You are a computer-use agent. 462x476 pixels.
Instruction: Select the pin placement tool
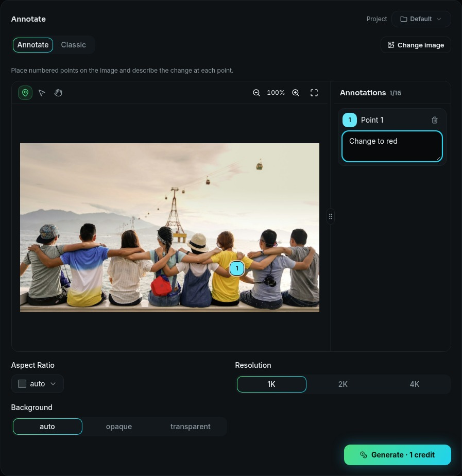(25, 93)
